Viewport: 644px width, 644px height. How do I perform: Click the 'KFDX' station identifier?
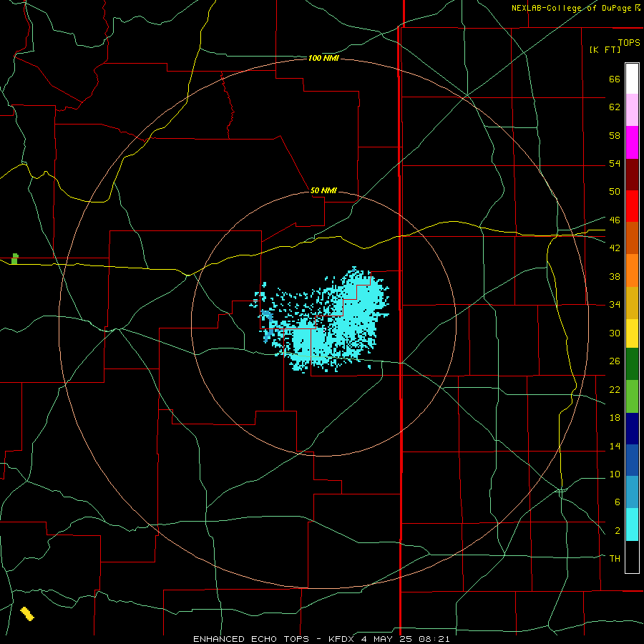click(343, 639)
